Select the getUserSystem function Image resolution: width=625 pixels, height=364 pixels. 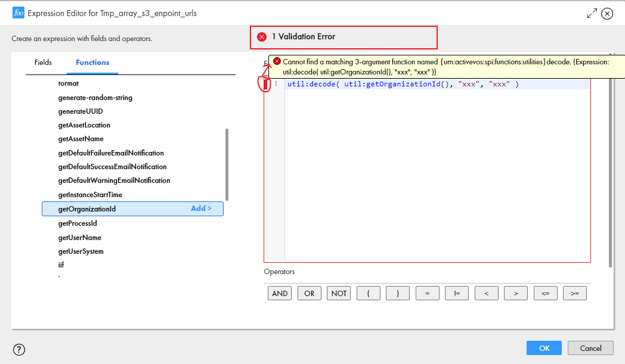coord(81,251)
